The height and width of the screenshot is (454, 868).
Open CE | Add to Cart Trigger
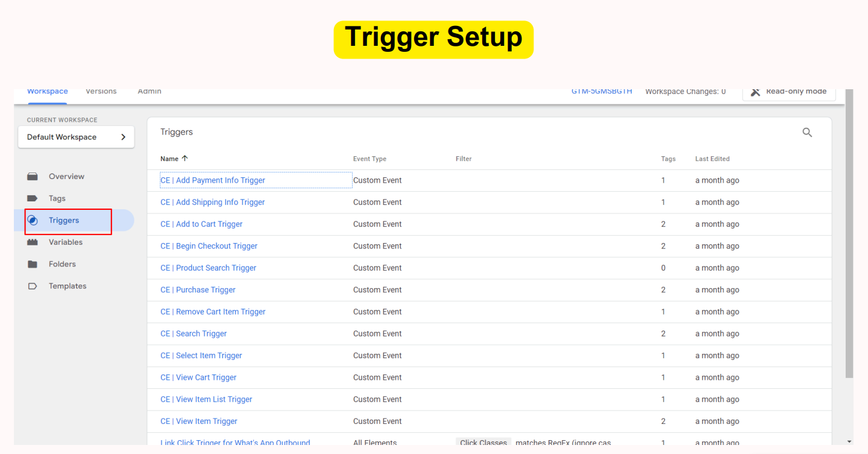[x=201, y=224]
